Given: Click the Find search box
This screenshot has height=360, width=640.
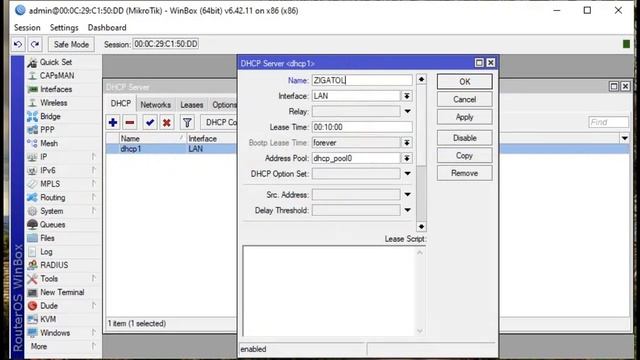Looking at the screenshot, I should [608, 122].
